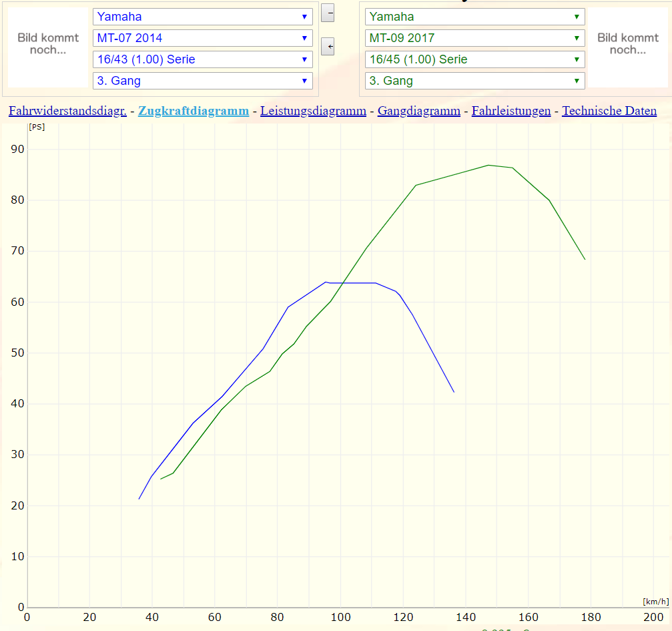Switch to the Gangdiagramm view

[418, 111]
